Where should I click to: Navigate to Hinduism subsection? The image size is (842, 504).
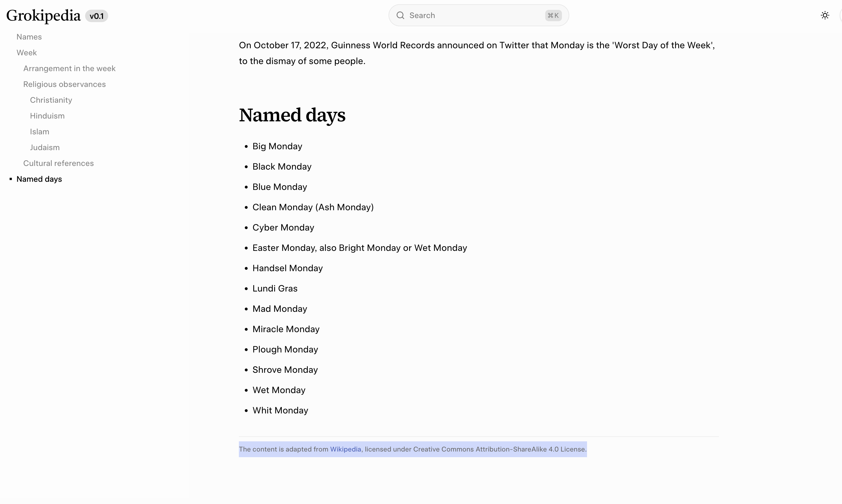pos(47,116)
